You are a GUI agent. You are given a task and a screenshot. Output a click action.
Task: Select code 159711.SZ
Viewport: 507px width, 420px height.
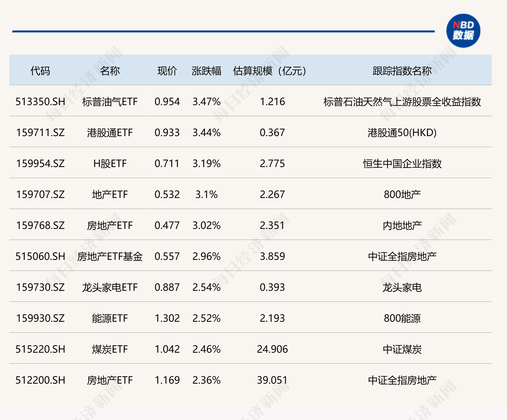pyautogui.click(x=40, y=133)
